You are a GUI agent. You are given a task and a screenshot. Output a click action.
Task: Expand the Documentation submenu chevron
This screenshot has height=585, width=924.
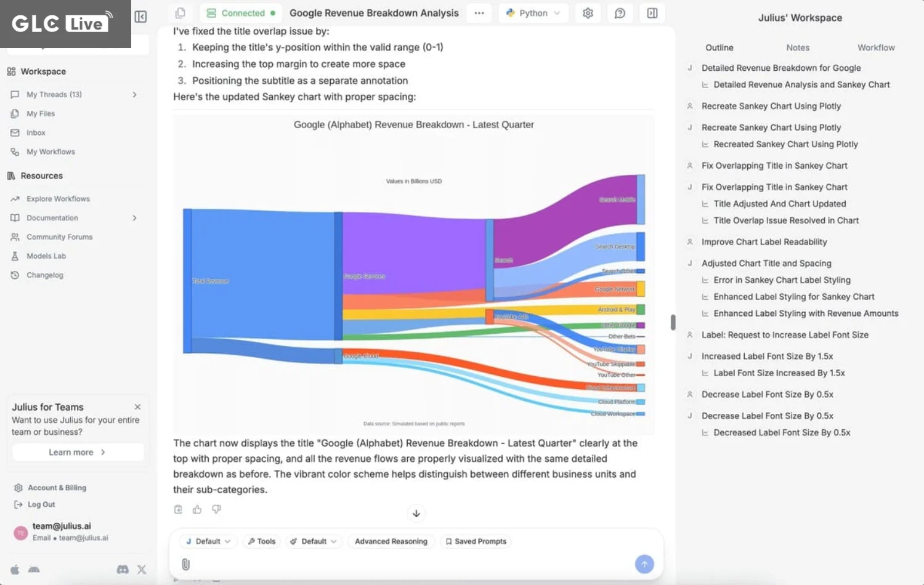[134, 218]
